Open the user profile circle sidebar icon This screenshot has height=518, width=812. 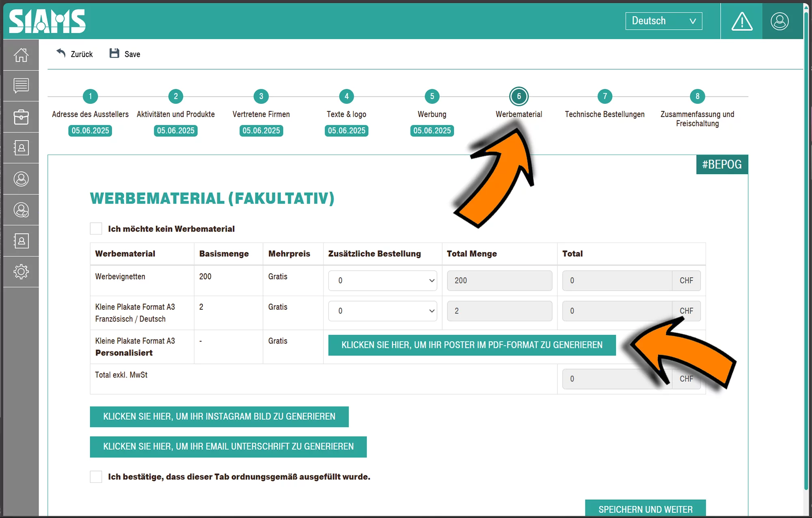[x=21, y=179]
